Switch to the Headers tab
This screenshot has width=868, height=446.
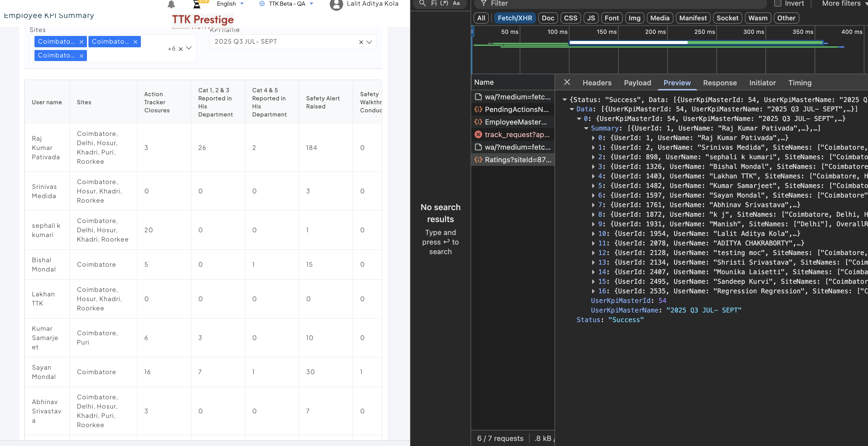597,83
